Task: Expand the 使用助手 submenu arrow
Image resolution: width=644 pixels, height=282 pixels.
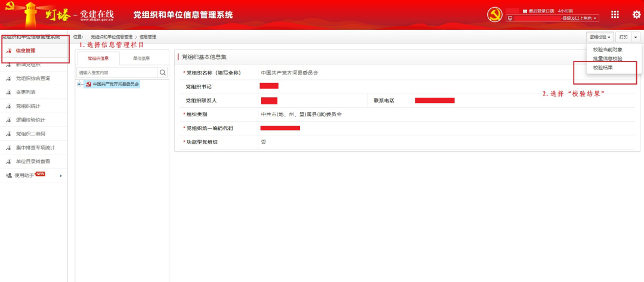Action: (61, 176)
